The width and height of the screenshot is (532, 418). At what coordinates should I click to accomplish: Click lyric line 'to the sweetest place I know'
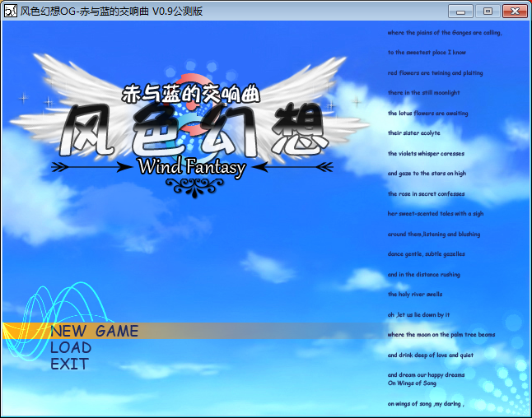[x=427, y=52]
